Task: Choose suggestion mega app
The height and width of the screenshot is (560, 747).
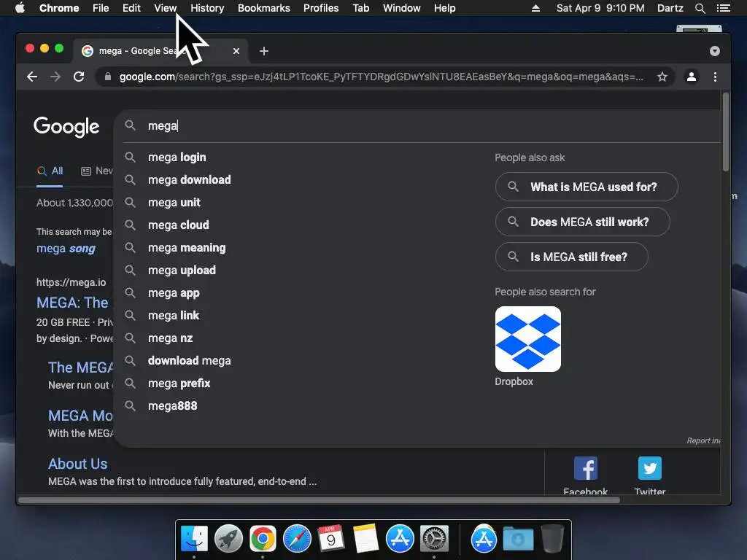Action: [174, 293]
